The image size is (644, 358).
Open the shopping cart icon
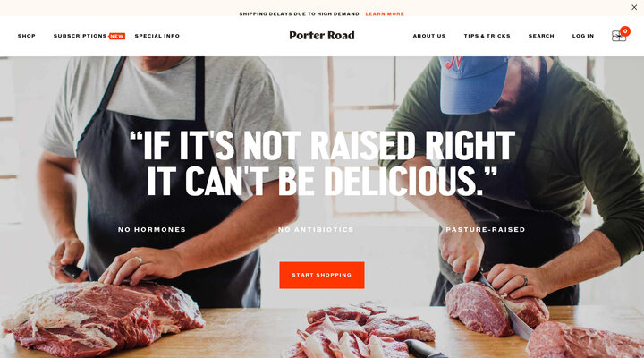tap(619, 36)
